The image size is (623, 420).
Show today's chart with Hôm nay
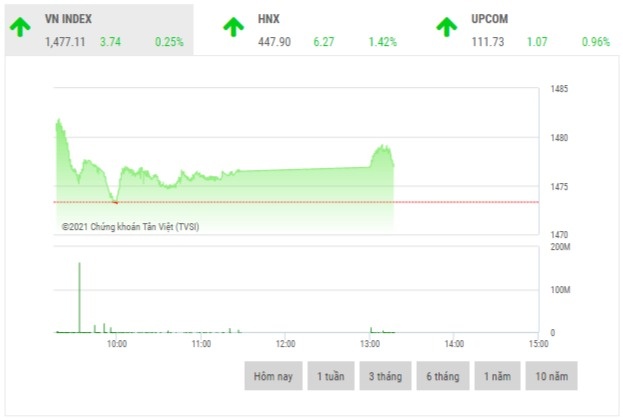[272, 376]
